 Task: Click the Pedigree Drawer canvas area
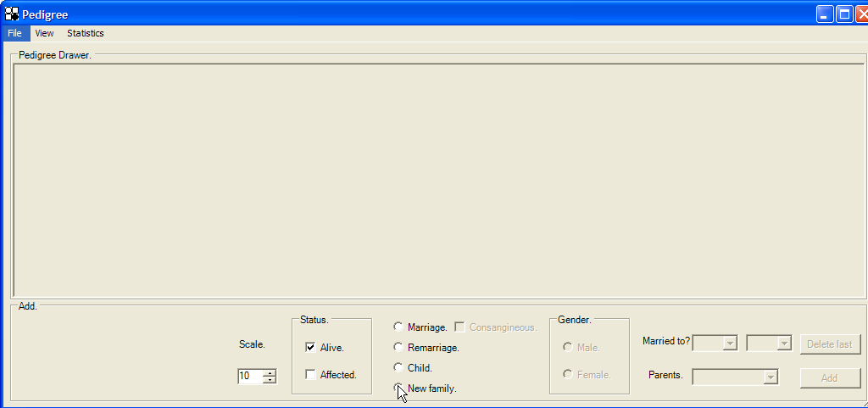click(x=438, y=182)
